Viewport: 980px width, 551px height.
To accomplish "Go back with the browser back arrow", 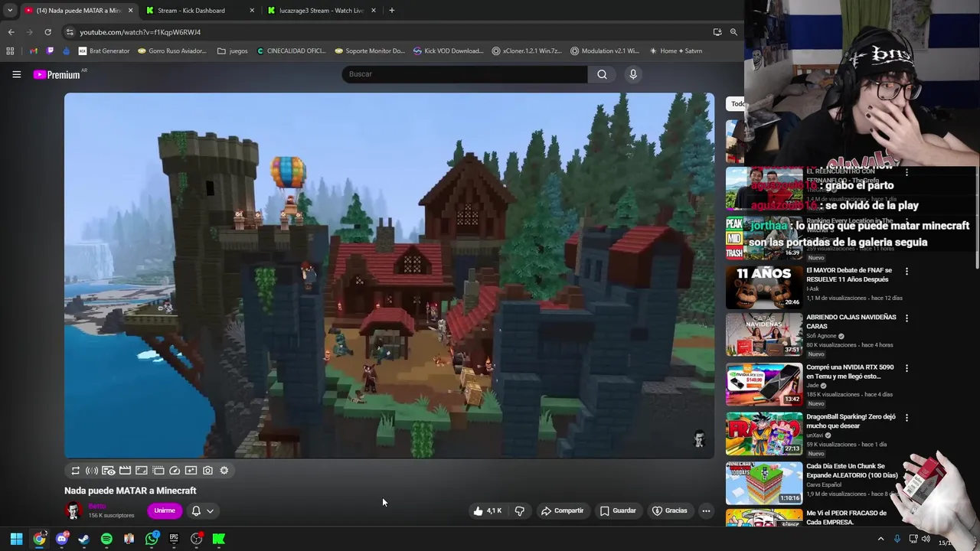I will [x=11, y=32].
